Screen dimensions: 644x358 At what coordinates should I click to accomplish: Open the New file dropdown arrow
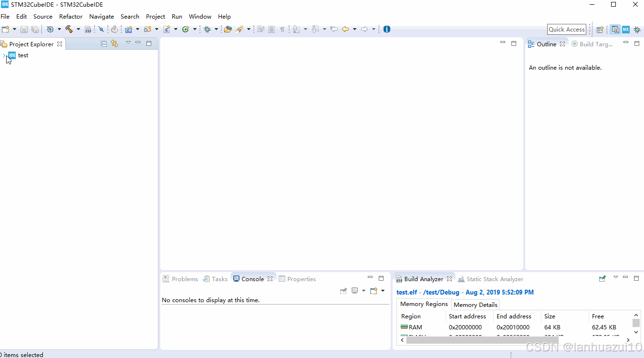point(14,29)
